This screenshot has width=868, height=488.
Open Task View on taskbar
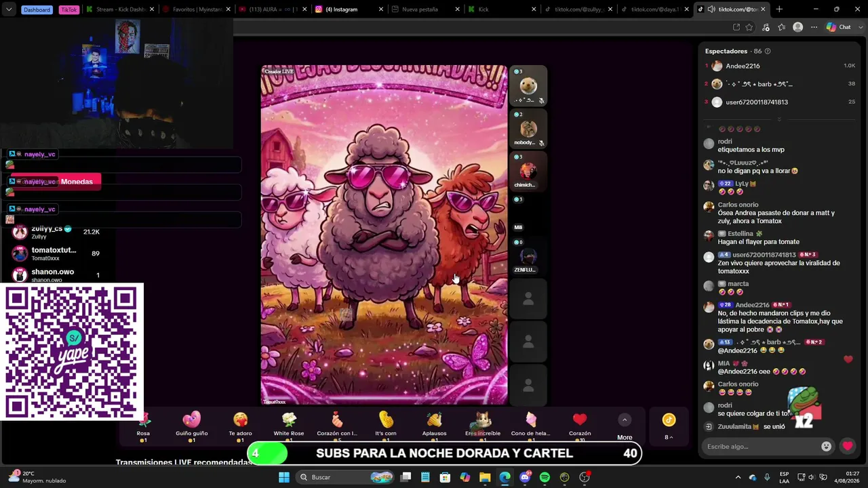[406, 477]
